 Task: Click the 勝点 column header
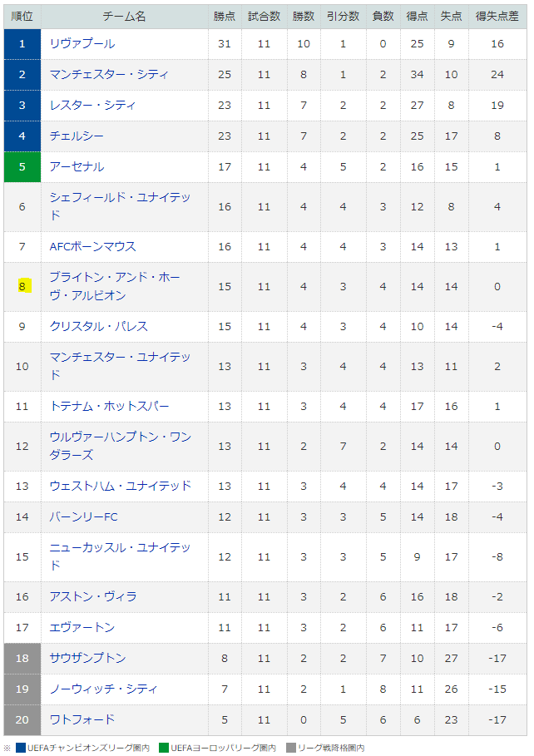(x=225, y=17)
